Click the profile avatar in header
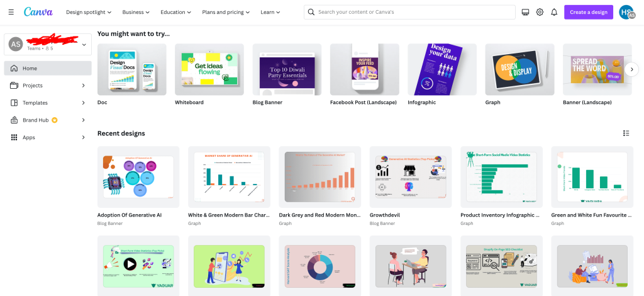 click(x=626, y=12)
